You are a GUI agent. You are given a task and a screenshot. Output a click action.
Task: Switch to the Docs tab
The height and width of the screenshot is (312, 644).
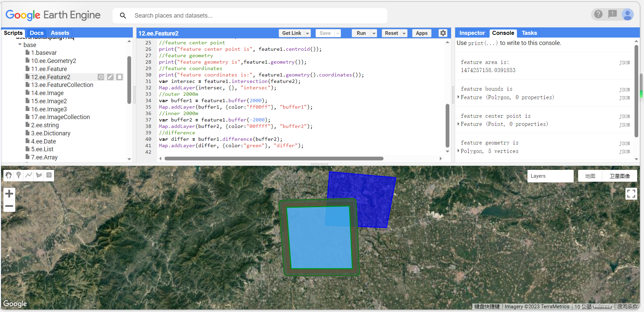click(x=36, y=33)
